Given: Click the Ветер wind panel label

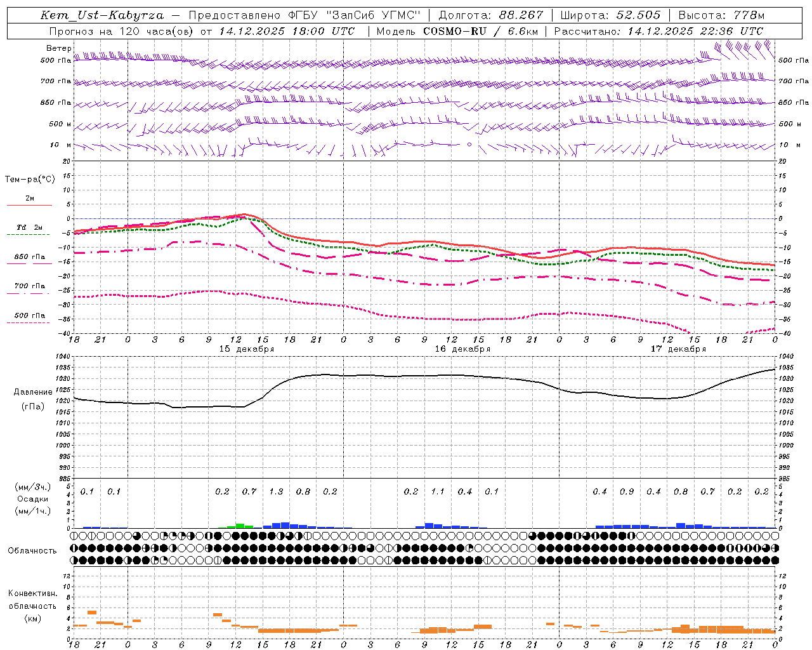Looking at the screenshot, I should [x=59, y=48].
